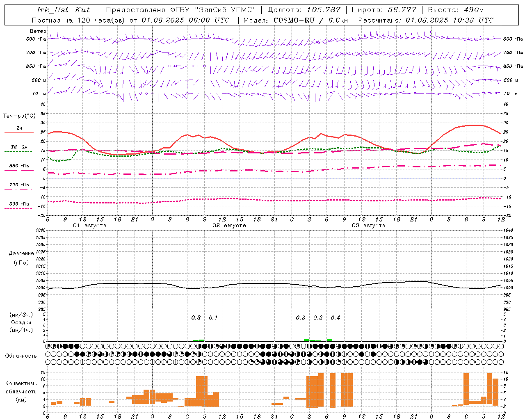Click the Давление pressure panel label

pos(21,253)
